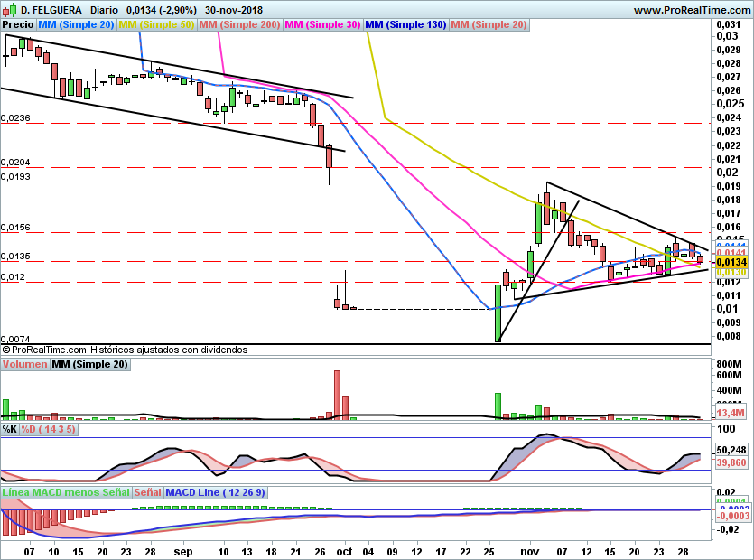The image size is (754, 560).
Task: Click the 0,03 price axis value
Action: point(727,35)
